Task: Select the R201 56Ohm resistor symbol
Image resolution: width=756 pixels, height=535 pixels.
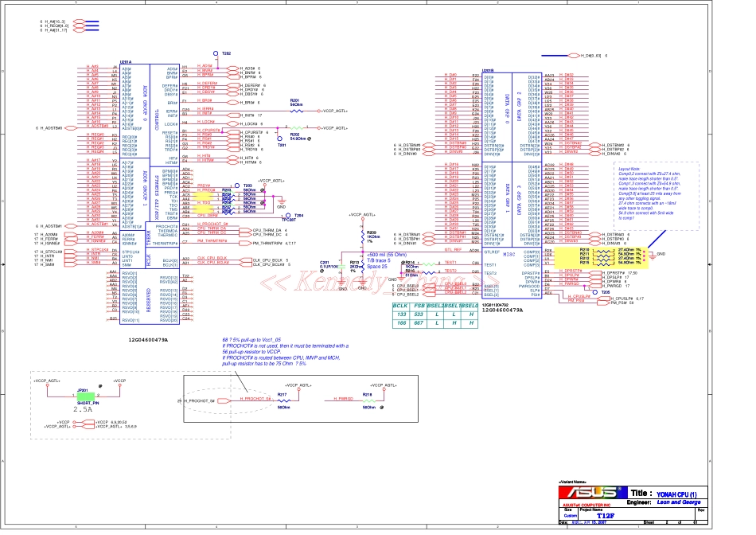Action: click(295, 111)
